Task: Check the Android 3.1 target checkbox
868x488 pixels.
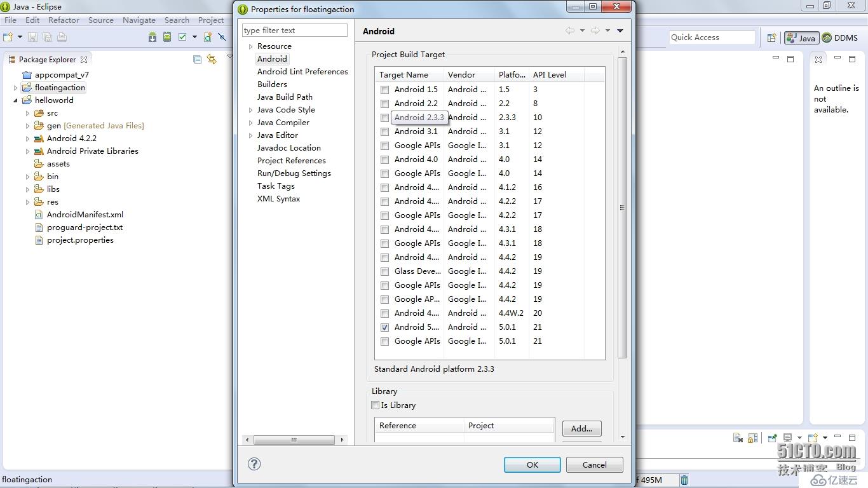Action: tap(384, 132)
